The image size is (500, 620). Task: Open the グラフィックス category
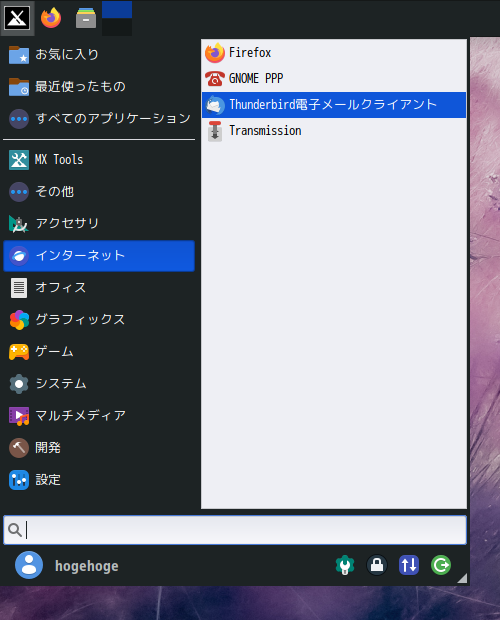[x=99, y=319]
